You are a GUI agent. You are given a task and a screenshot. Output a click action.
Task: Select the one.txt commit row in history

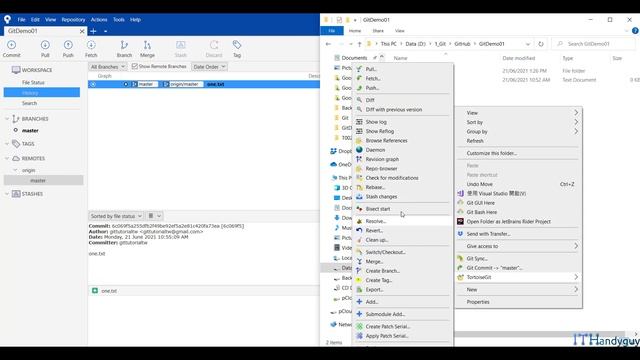pyautogui.click(x=204, y=84)
